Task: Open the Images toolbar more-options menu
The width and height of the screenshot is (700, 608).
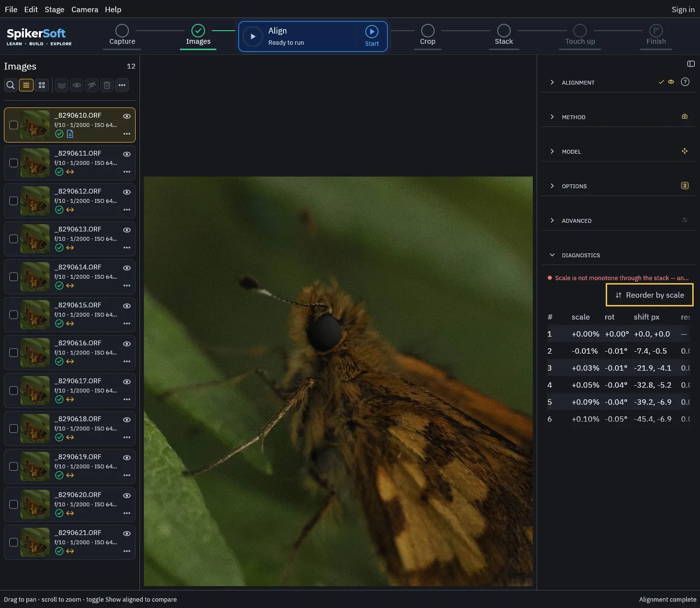Action: click(122, 85)
